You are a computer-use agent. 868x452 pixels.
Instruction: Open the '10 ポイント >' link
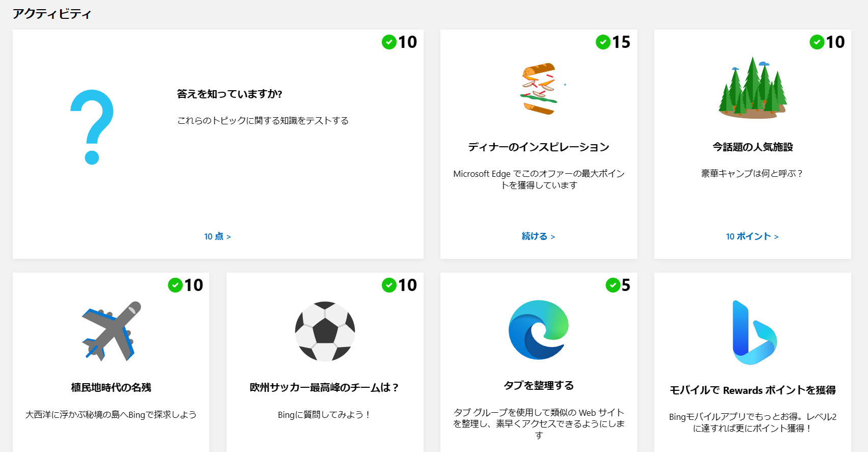click(752, 236)
